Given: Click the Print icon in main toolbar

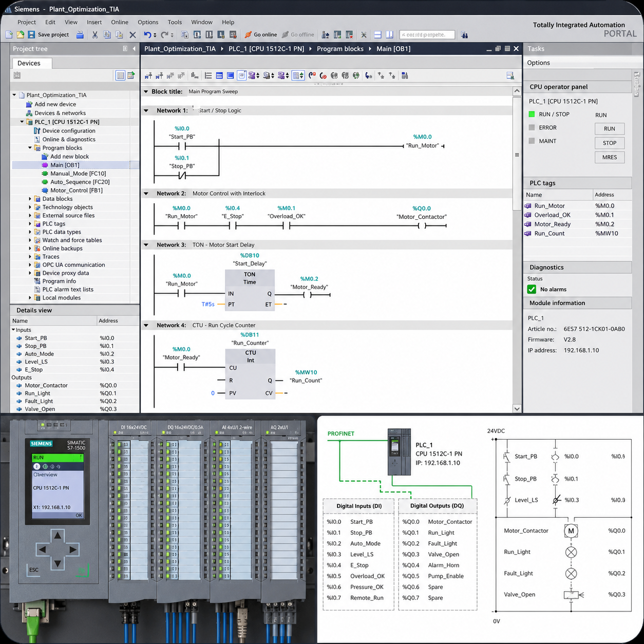Looking at the screenshot, I should coord(80,34).
